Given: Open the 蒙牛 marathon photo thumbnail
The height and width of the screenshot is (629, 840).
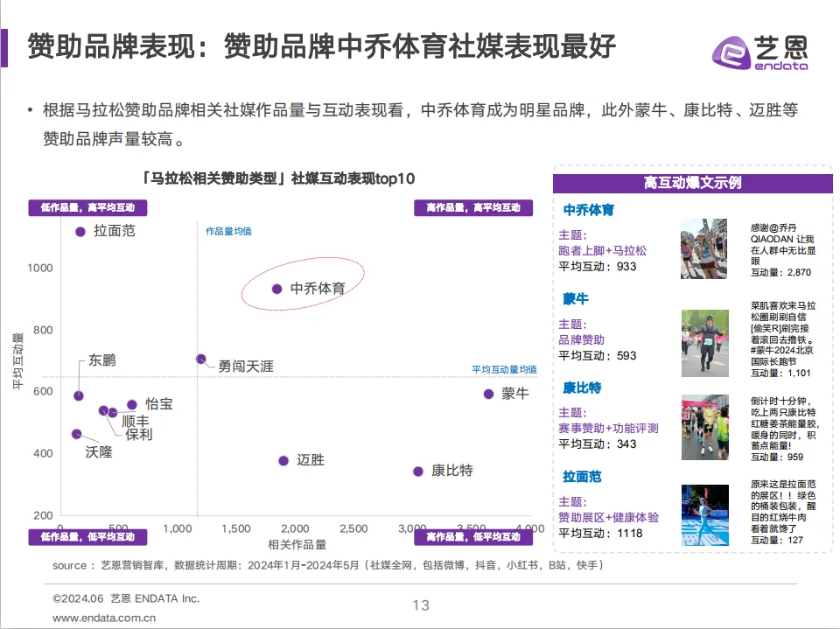Looking at the screenshot, I should click(705, 343).
